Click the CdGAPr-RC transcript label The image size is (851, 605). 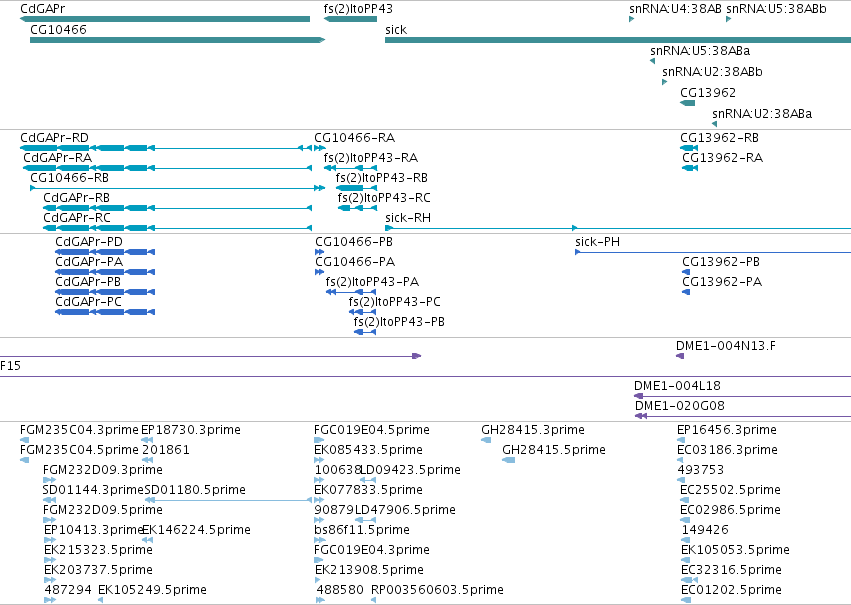tap(77, 218)
